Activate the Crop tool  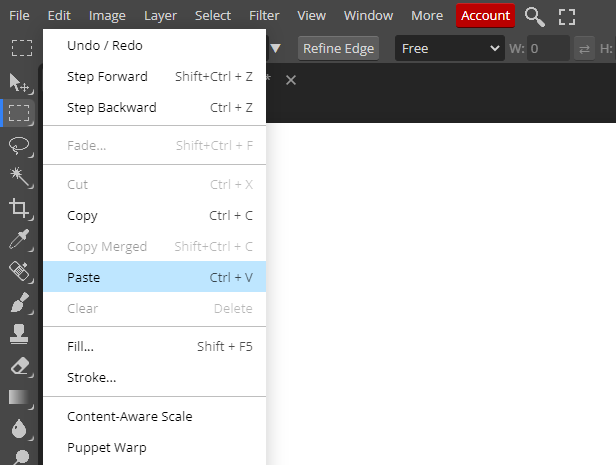click(x=19, y=208)
